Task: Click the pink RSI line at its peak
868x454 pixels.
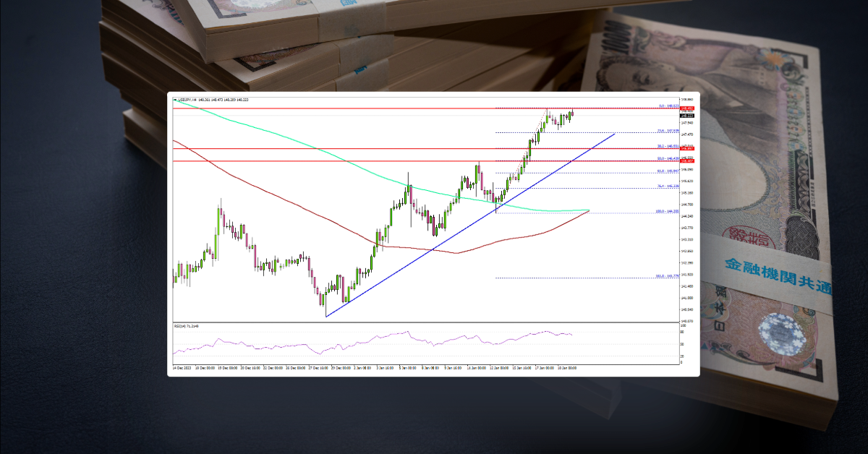Action: [x=407, y=332]
